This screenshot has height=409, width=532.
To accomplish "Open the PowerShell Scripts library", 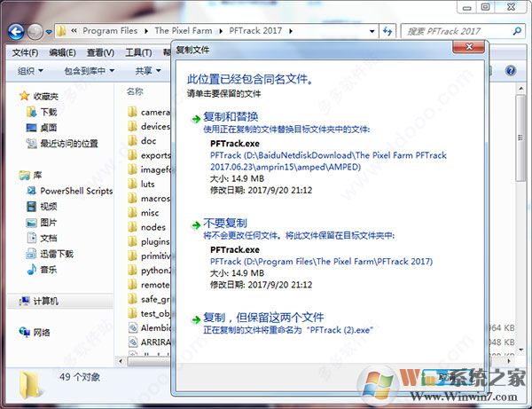I will tap(69, 191).
